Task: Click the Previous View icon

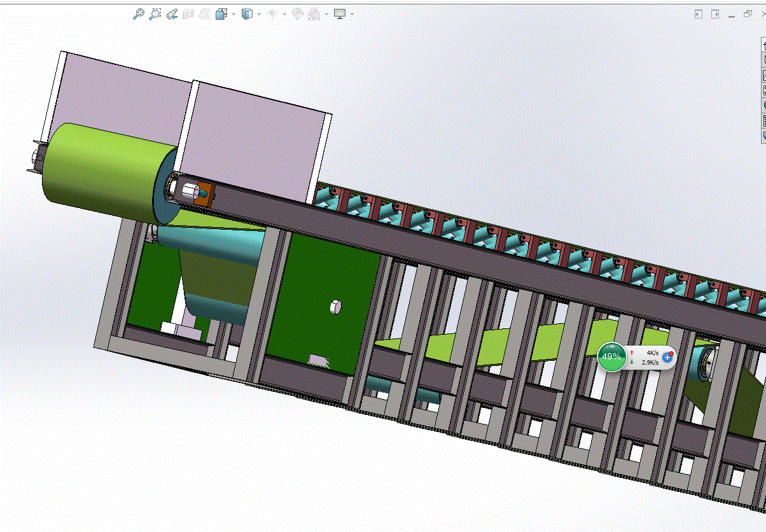Action: (x=171, y=14)
